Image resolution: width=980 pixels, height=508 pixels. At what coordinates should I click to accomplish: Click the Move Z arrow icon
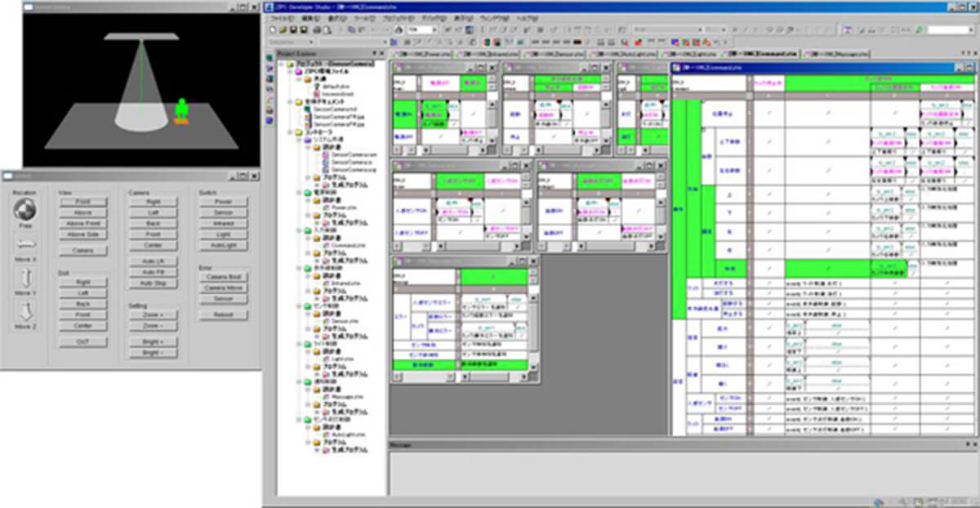pyautogui.click(x=24, y=311)
